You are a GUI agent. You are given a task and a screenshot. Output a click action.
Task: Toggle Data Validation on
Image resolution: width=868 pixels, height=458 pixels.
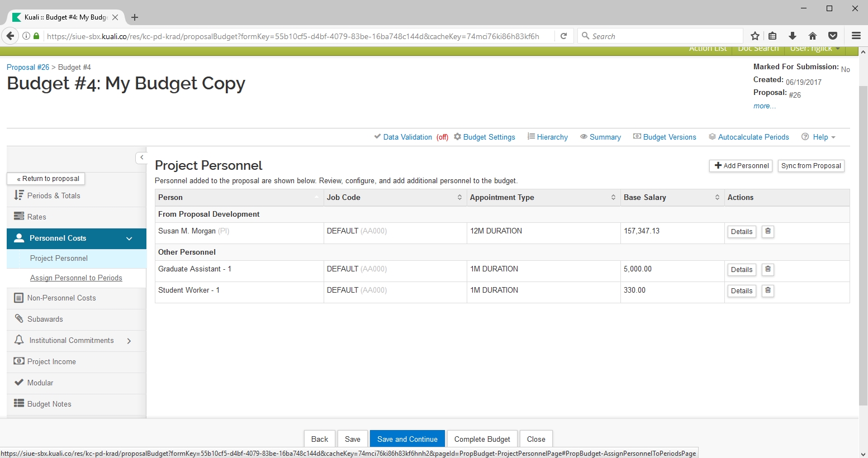pyautogui.click(x=407, y=137)
